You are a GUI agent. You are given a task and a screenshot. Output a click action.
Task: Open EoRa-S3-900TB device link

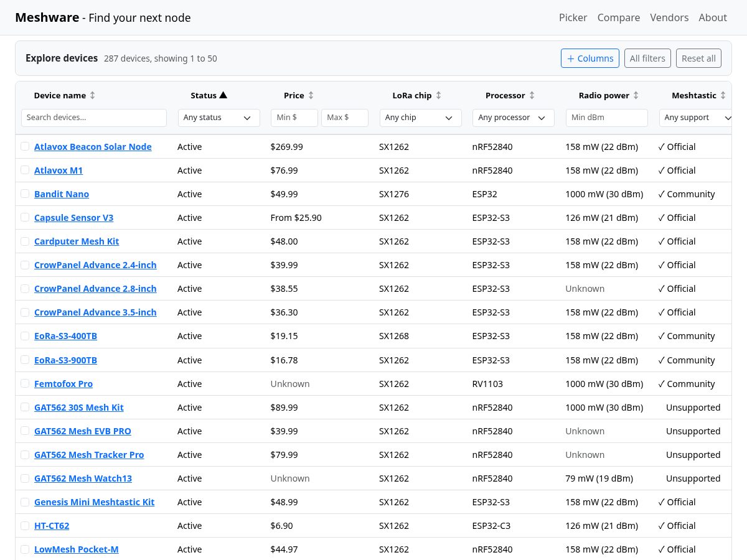coord(65,360)
